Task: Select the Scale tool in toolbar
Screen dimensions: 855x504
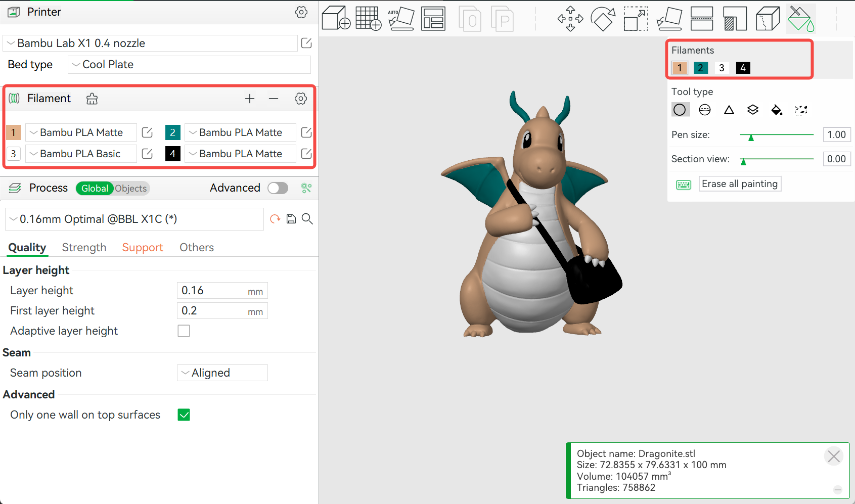Action: 636,19
